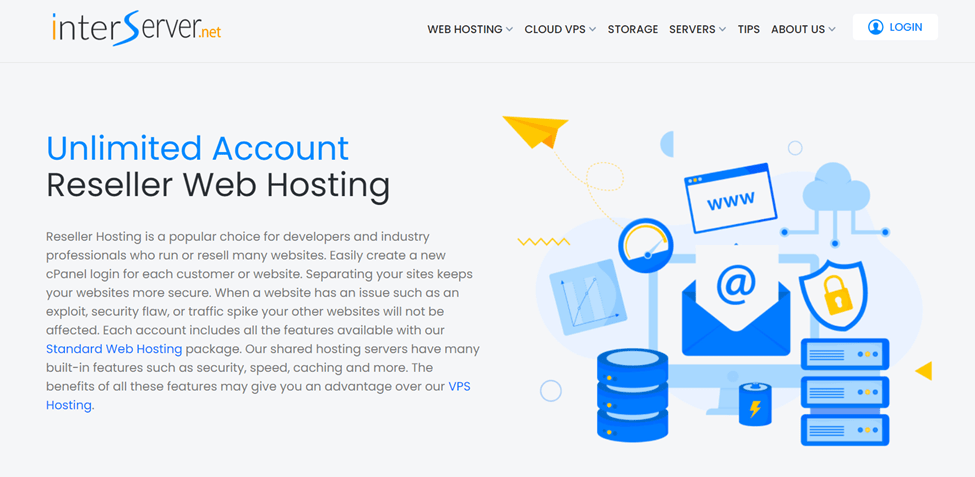Expand the Web Hosting dropdown menu

coord(470,29)
